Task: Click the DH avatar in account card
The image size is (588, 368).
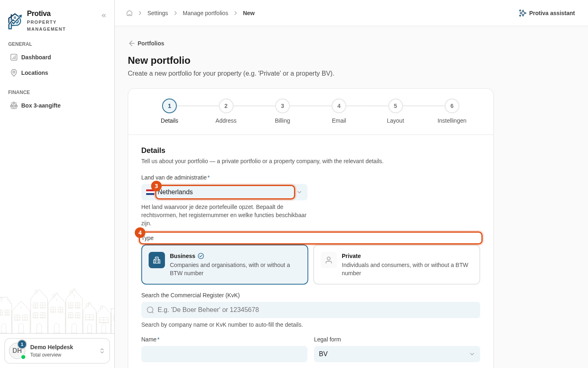Action: [x=17, y=351]
